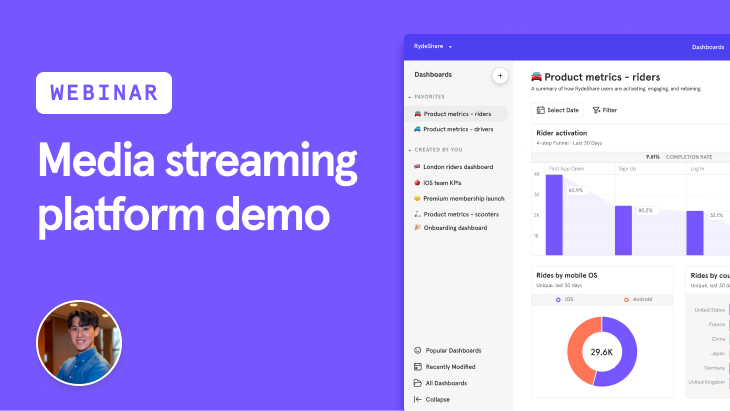Click the Log In funnel bar
Viewport: 730px width, 411px height.
695,233
